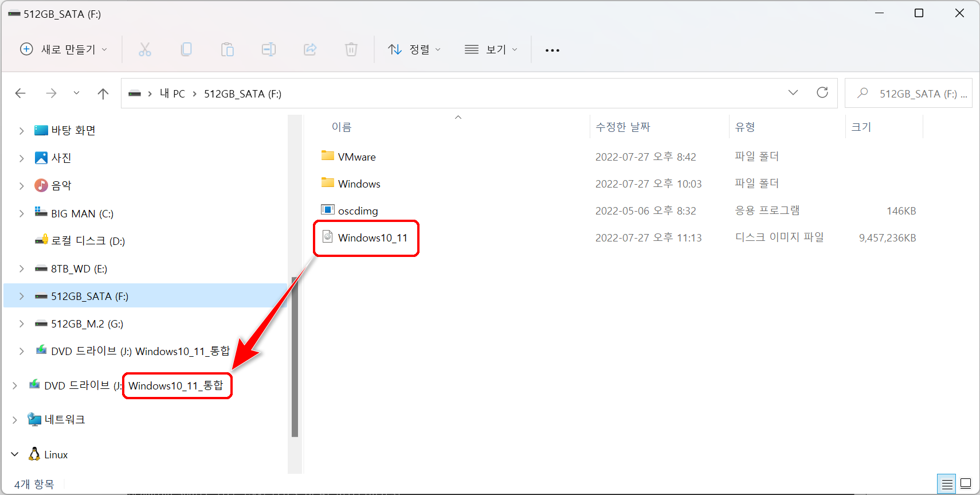Open the 보기 view dropdown
This screenshot has width=980, height=495.
pyautogui.click(x=491, y=50)
